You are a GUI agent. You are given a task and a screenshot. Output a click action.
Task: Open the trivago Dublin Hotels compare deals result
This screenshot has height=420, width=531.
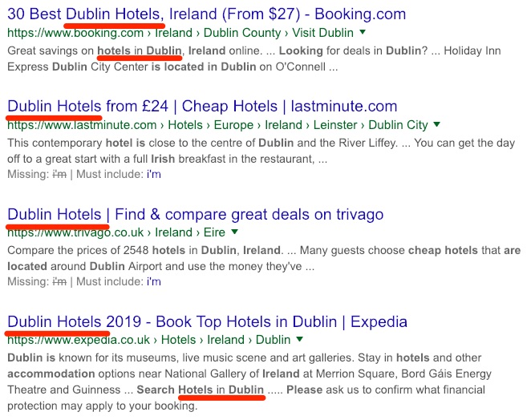tap(196, 215)
